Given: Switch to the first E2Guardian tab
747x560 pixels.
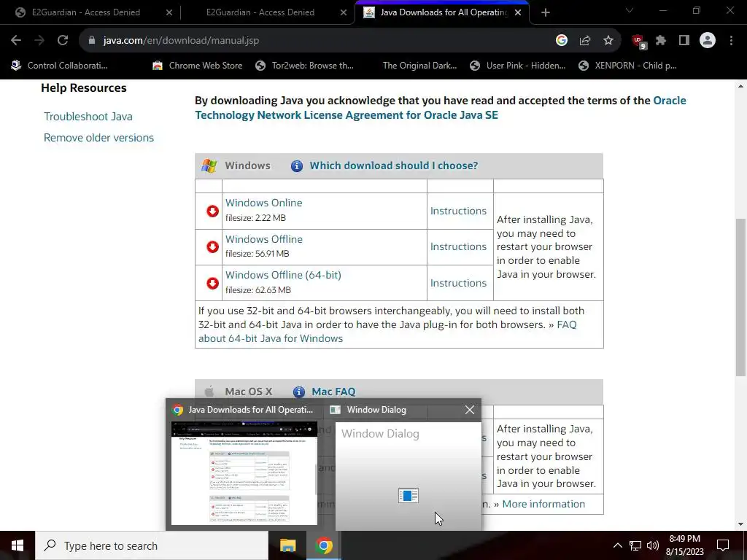Looking at the screenshot, I should 86,12.
